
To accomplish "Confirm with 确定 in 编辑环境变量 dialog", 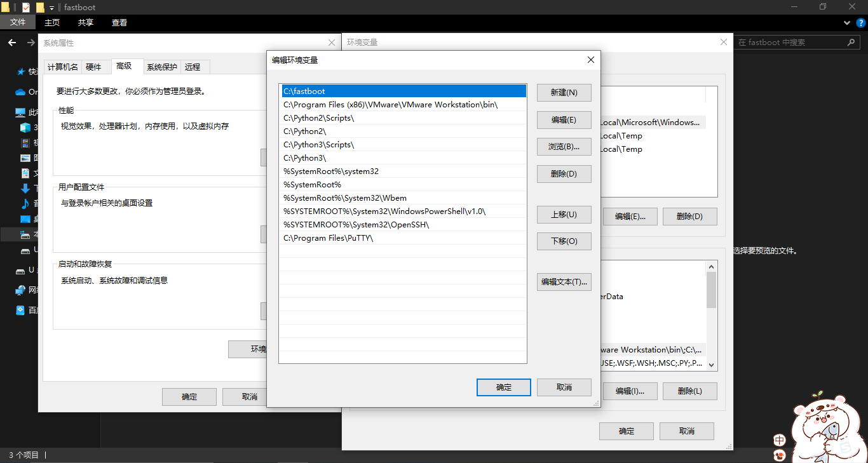I will tap(504, 387).
